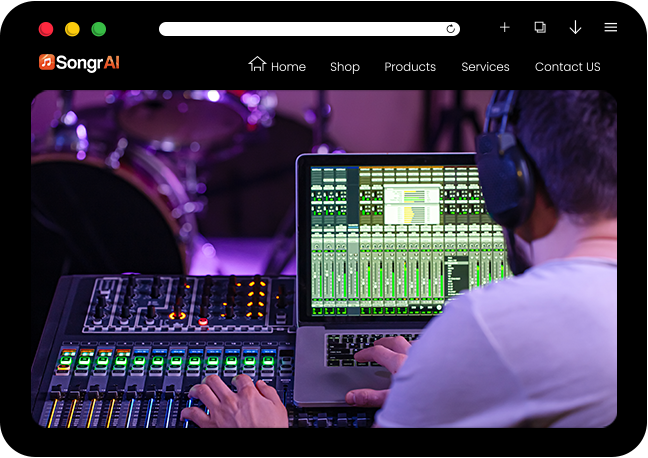Go to the Home nav link
The height and width of the screenshot is (458, 648).
coord(288,67)
